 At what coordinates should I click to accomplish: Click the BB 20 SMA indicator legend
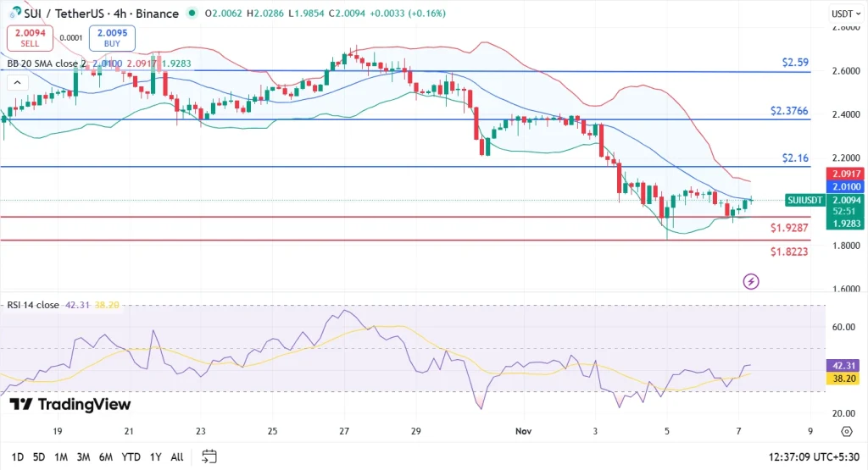click(x=47, y=64)
